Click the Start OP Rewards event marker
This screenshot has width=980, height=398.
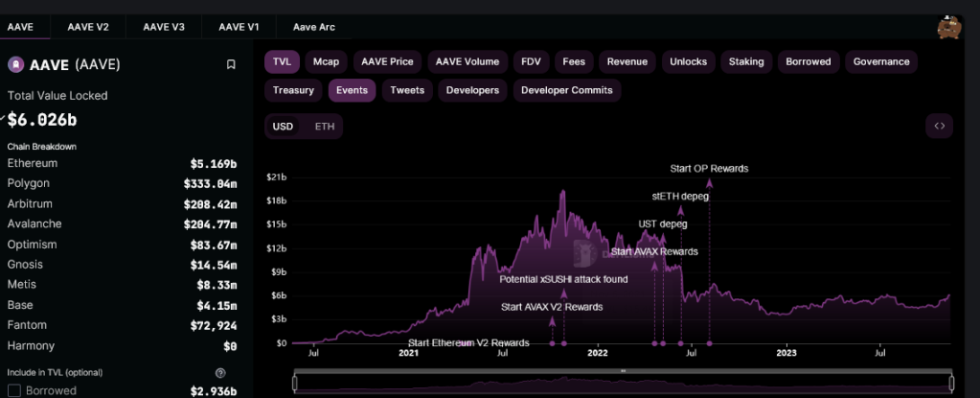coord(709,342)
